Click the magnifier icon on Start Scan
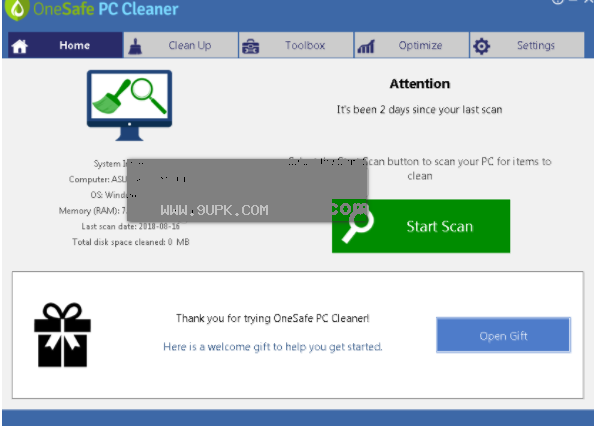This screenshot has height=426, width=594. tap(358, 226)
